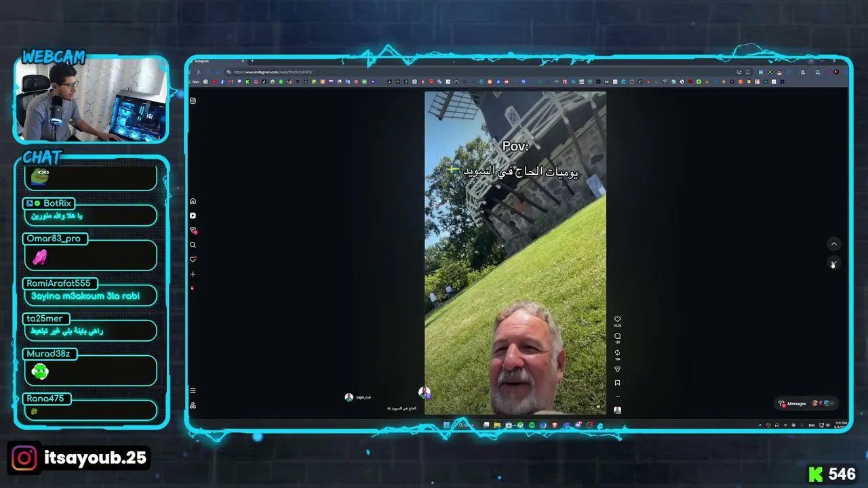The image size is (868, 488).
Task: Open the Reels section in the sidebar
Action: 193,216
